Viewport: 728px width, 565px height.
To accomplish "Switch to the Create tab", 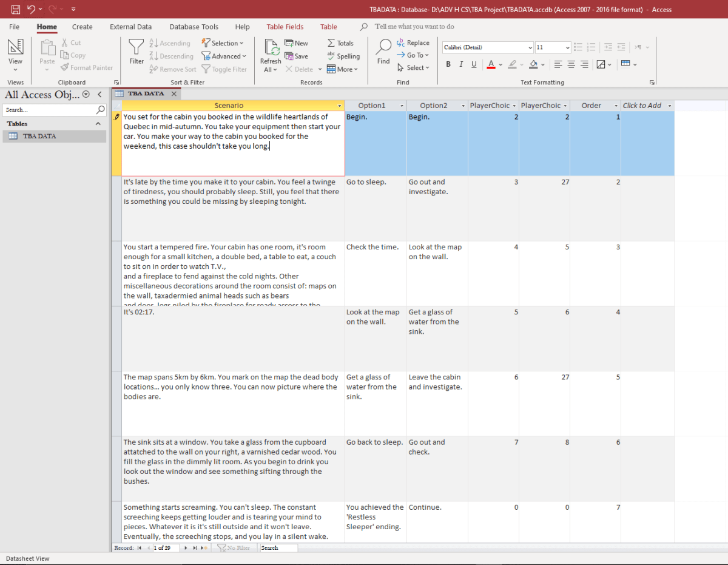I will 83,27.
